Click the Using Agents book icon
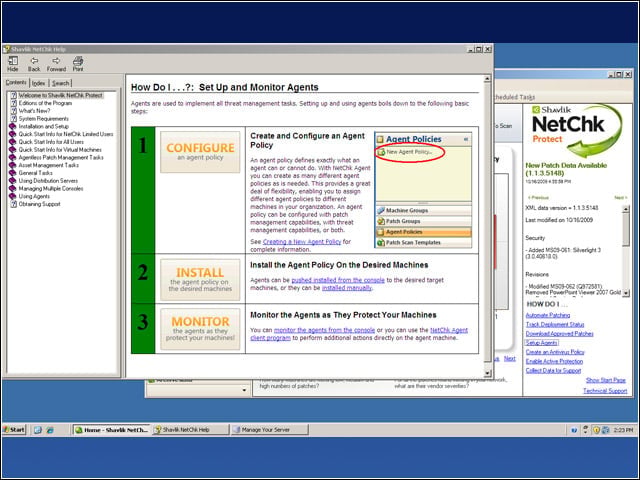The width and height of the screenshot is (640, 480). tap(13, 196)
